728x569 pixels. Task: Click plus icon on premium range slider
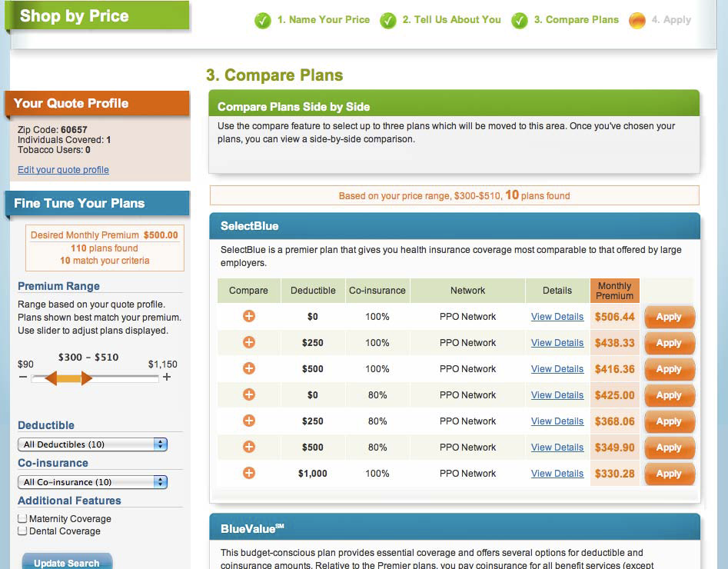[167, 377]
